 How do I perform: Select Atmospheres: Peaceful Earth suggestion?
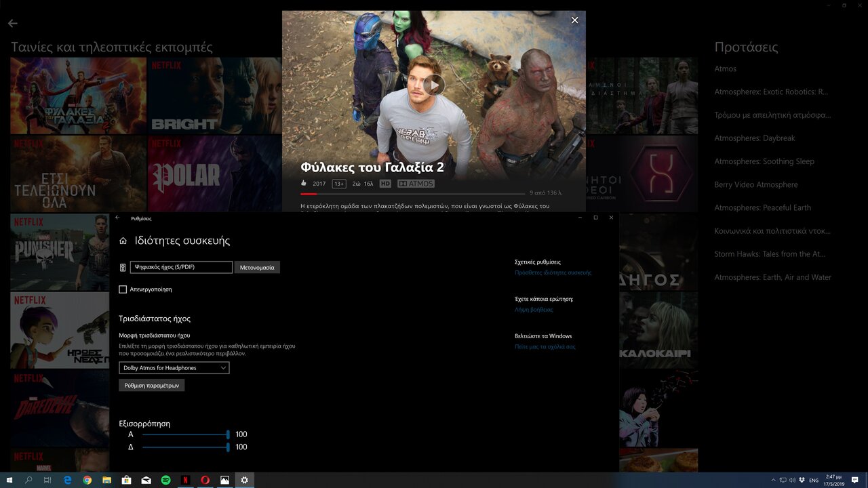[x=763, y=207]
